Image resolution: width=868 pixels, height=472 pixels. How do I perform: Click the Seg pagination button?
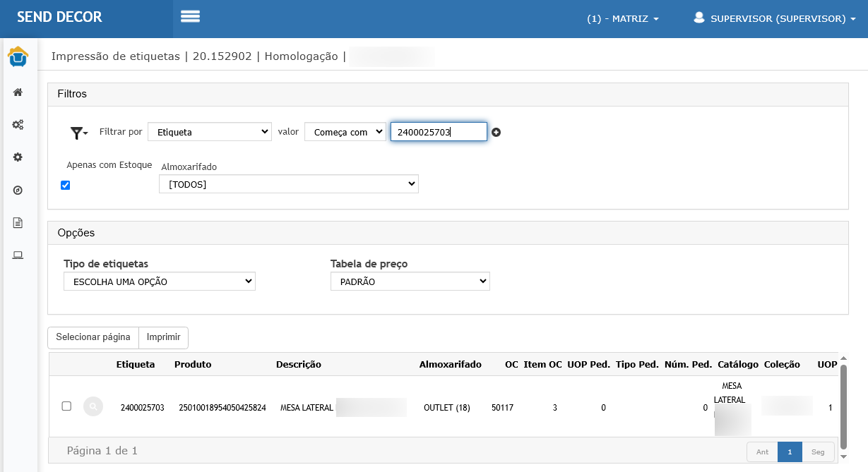(x=818, y=452)
